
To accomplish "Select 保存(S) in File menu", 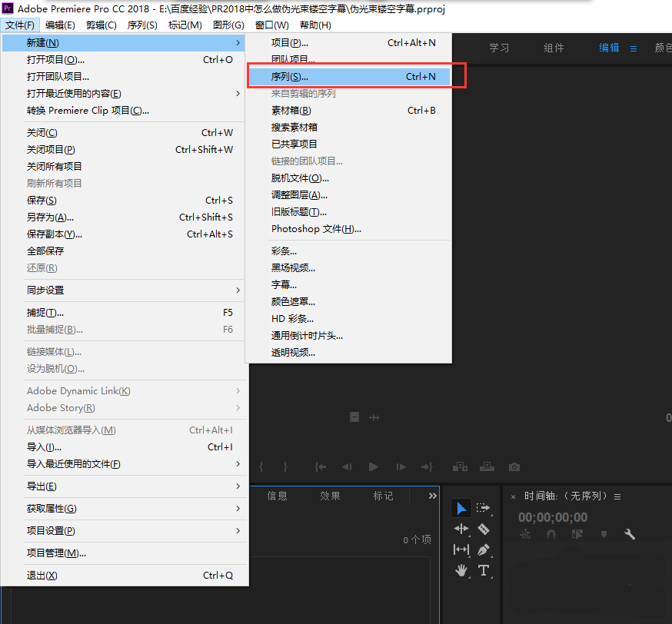I will [x=124, y=200].
